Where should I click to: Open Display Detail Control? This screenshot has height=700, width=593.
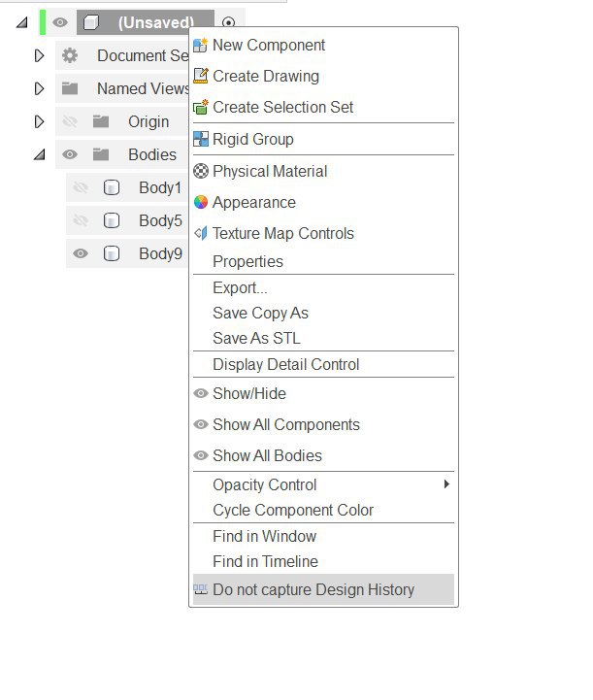coord(323,364)
